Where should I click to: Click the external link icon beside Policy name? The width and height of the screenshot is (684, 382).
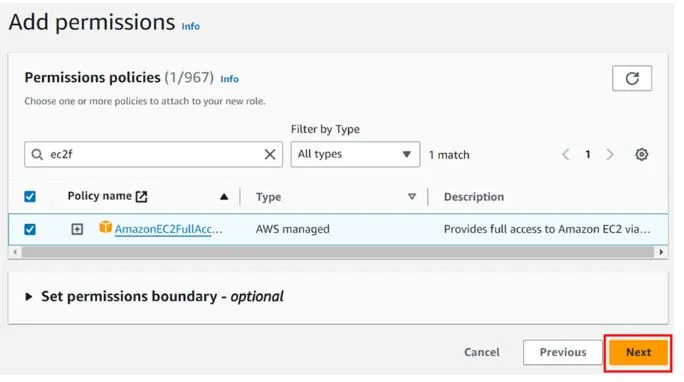pyautogui.click(x=141, y=197)
